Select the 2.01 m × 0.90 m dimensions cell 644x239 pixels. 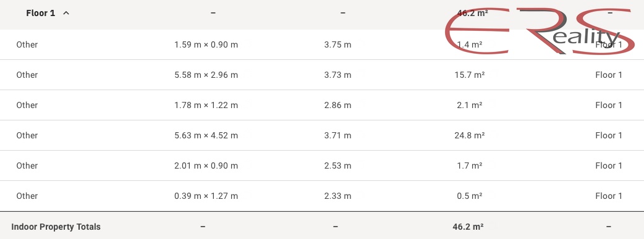pyautogui.click(x=206, y=166)
